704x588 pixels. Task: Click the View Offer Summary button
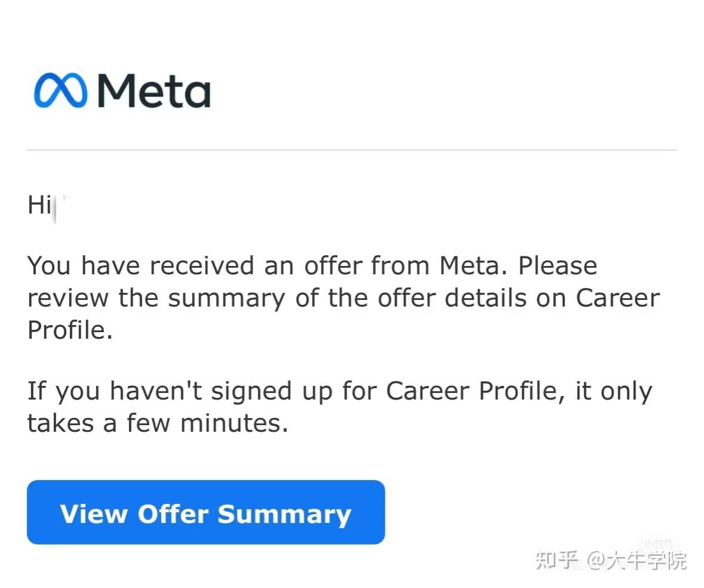205,512
